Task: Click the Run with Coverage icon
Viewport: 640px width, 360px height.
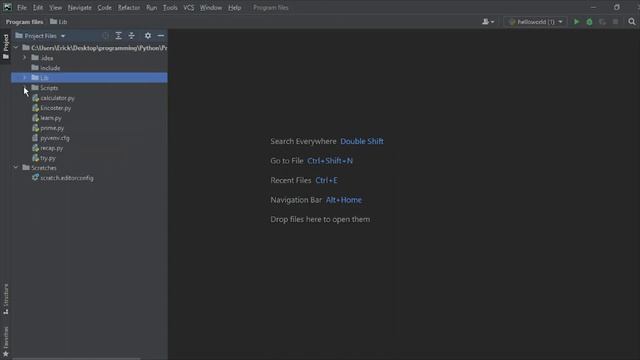Action: pos(602,22)
